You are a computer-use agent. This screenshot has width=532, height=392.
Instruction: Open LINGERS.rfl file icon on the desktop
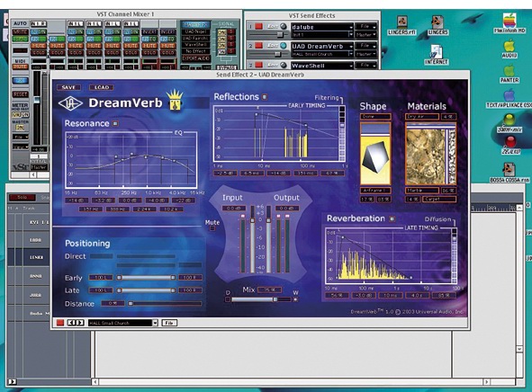pos(402,22)
